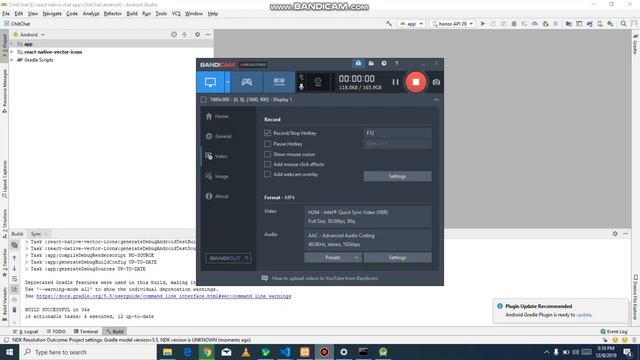This screenshot has width=640, height=360.
Task: Open project panel gear settings icon
Action: (198, 35)
